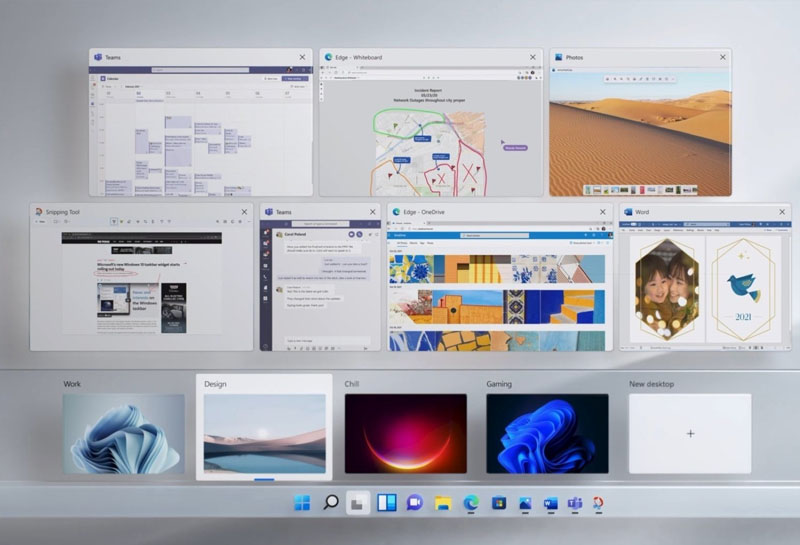The image size is (800, 545).
Task: Open the Widgets panel from the taskbar
Action: (x=387, y=503)
